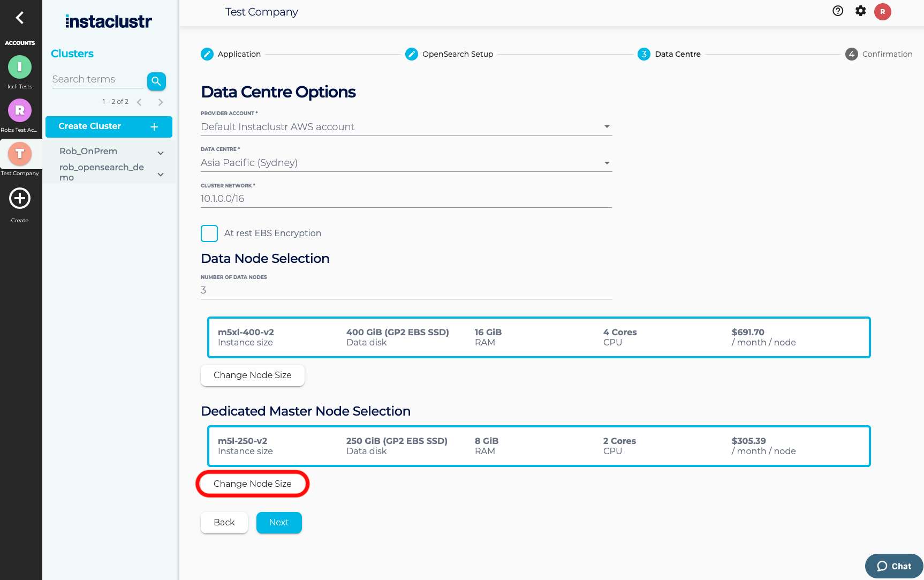This screenshot has height=580, width=924.
Task: Expand the rob_opensearch_demo cluster entry
Action: pyautogui.click(x=161, y=175)
